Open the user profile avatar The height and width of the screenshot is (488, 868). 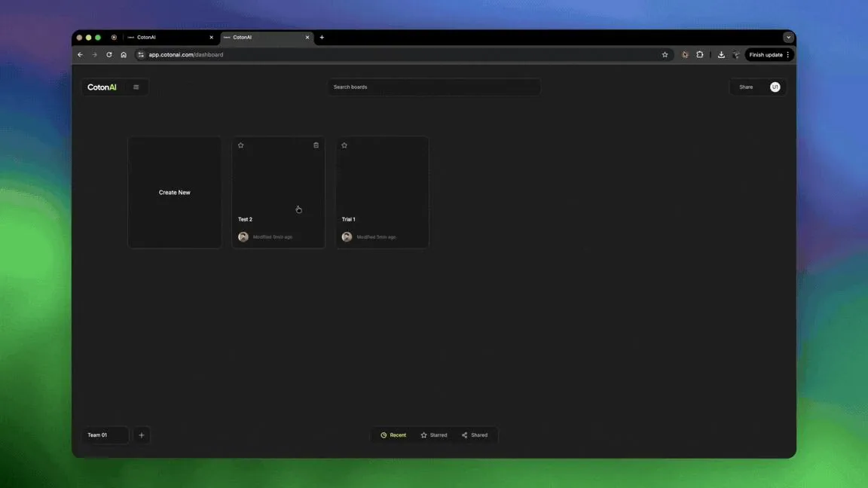tap(775, 87)
